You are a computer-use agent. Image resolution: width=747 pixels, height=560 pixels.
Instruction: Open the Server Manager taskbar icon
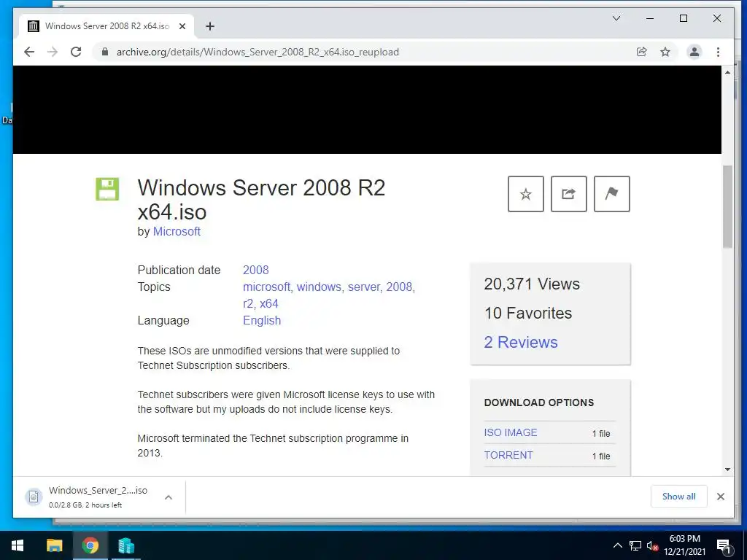tap(126, 545)
